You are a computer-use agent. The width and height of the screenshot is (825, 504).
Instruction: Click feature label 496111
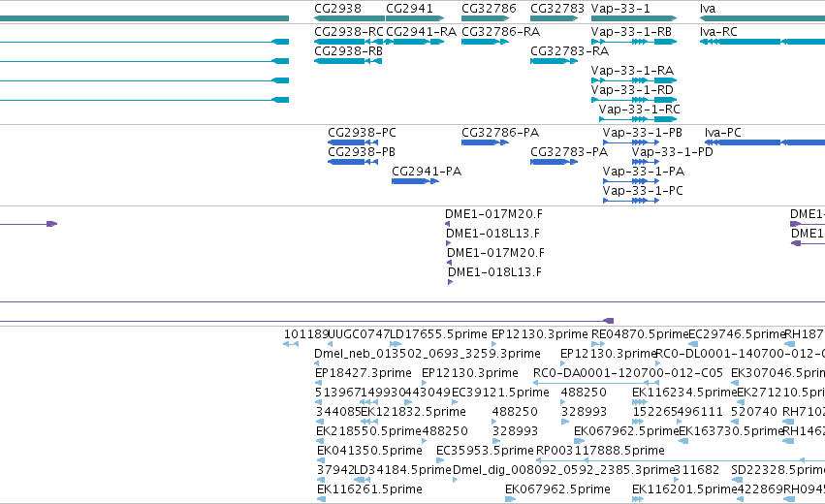click(700, 412)
